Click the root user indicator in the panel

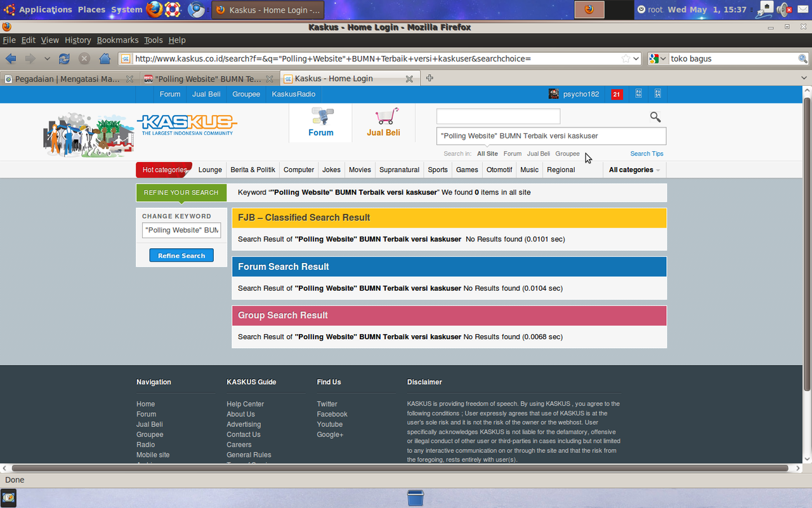click(x=650, y=10)
